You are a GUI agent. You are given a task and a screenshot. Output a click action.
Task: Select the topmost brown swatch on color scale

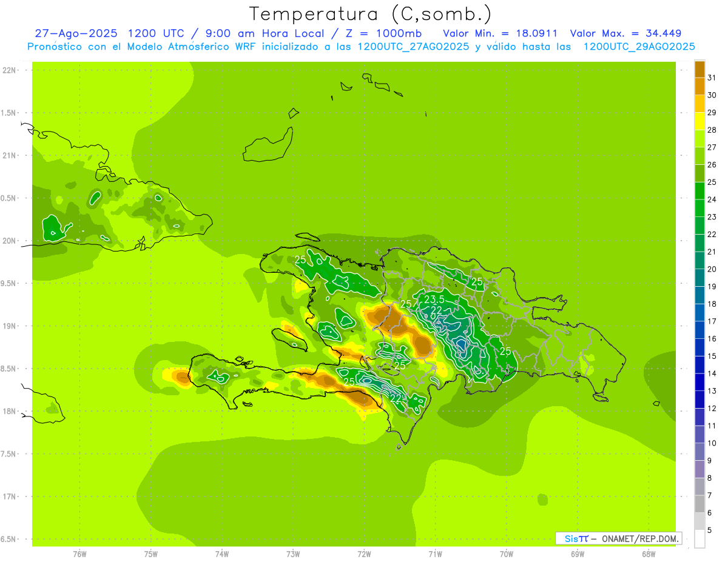[699, 69]
